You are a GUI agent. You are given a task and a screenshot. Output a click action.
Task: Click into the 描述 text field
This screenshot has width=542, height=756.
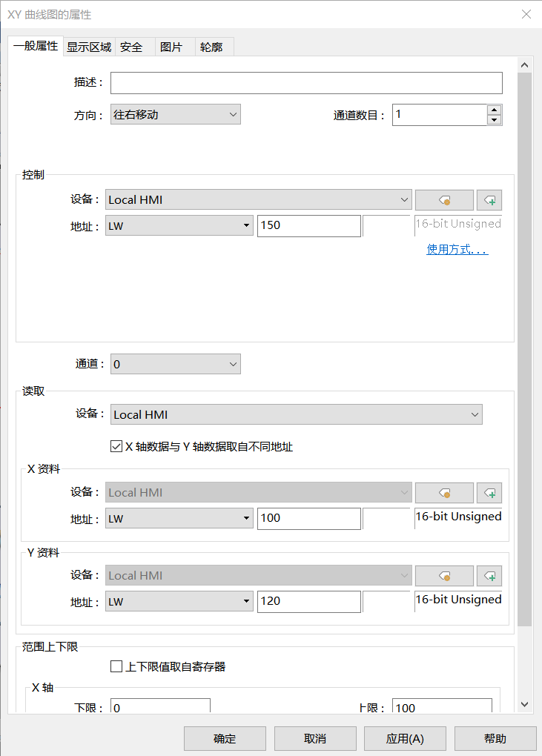tap(306, 83)
